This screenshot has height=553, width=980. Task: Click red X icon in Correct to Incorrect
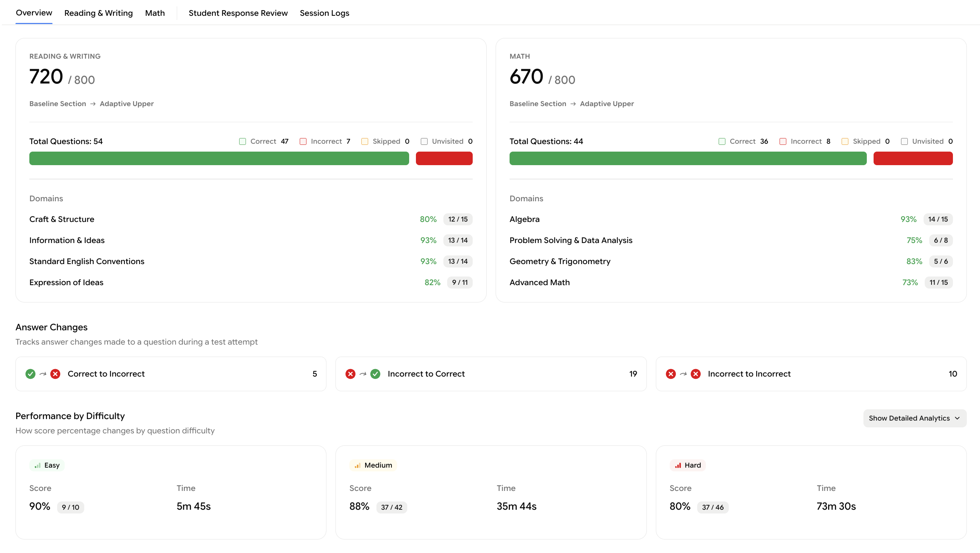(x=55, y=374)
